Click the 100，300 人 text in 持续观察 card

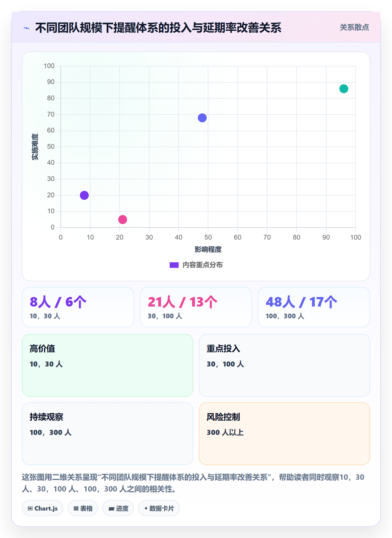pyautogui.click(x=50, y=432)
